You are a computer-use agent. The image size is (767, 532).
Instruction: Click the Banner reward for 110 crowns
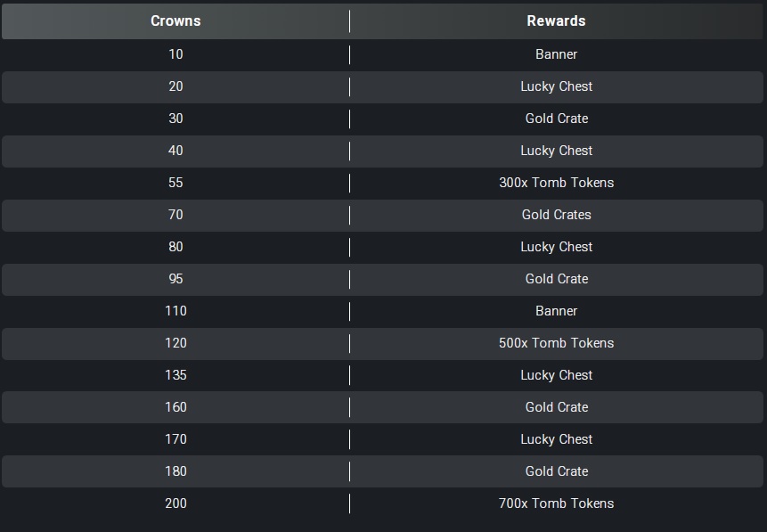pyautogui.click(x=556, y=311)
